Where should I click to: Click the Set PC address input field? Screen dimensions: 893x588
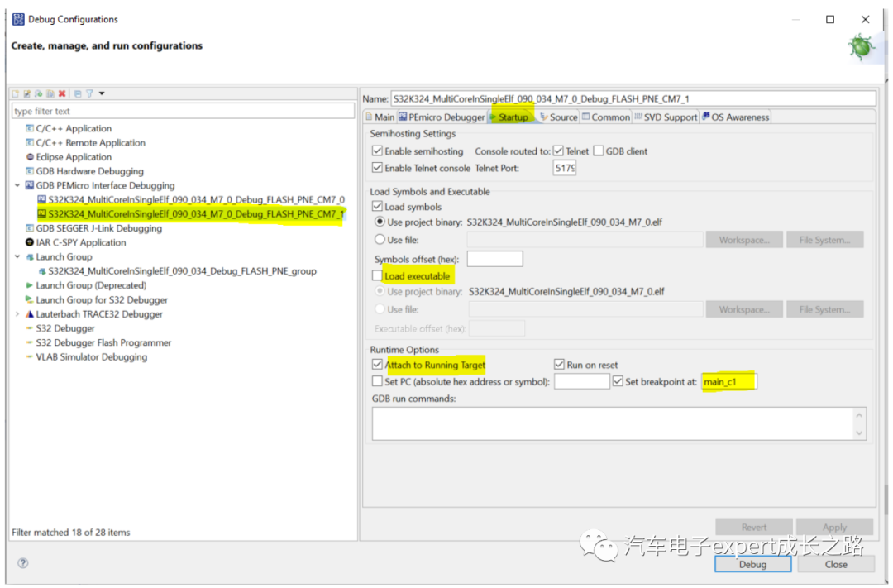point(581,381)
